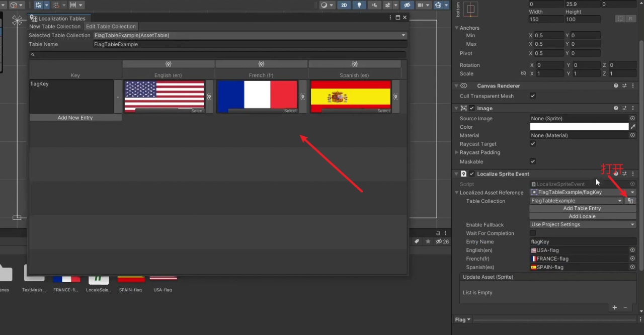Screen dimensions: 644x335
Task: Click Add New Entry button
Action: [x=75, y=117]
